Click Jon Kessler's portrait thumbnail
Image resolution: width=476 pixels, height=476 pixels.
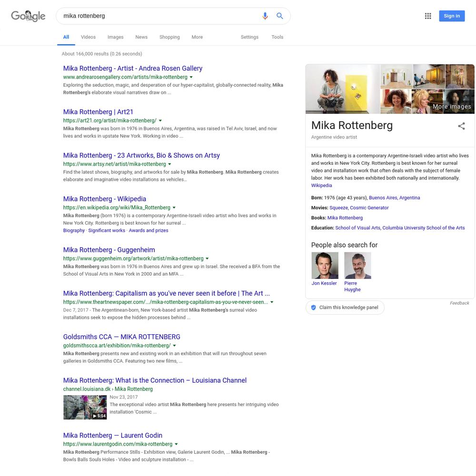point(325,266)
